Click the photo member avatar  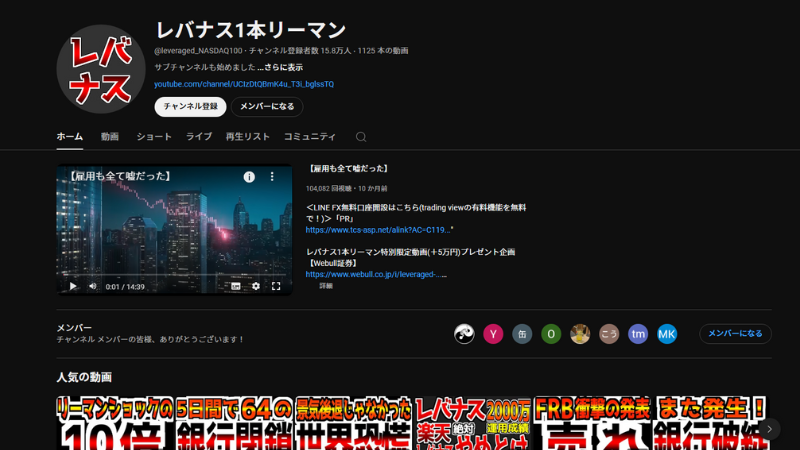coord(580,334)
